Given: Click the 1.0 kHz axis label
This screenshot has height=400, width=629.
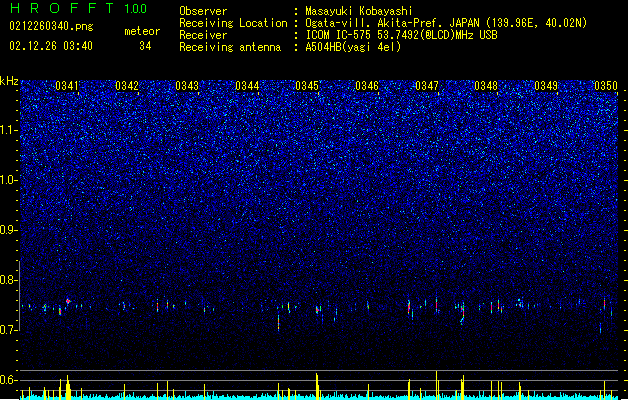Looking at the screenshot, I should [9, 180].
